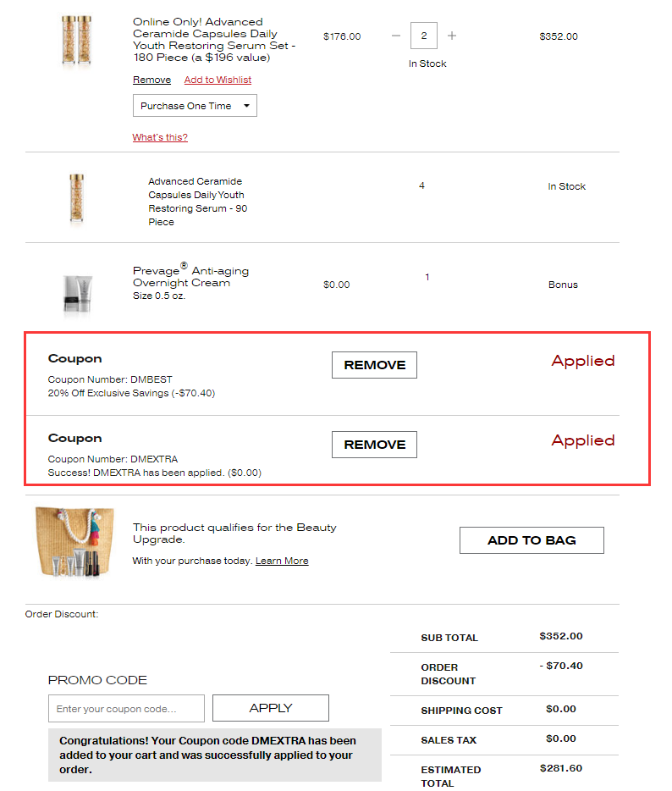Decrease quantity with the minus icon
This screenshot has height=791, width=672.
click(x=396, y=36)
